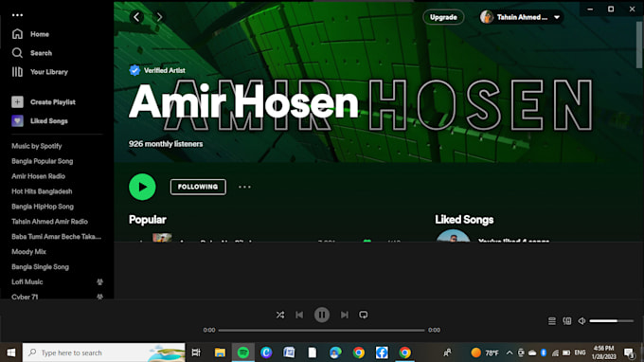Mute audio via speaker icon
The height and width of the screenshot is (362, 644).
581,321
